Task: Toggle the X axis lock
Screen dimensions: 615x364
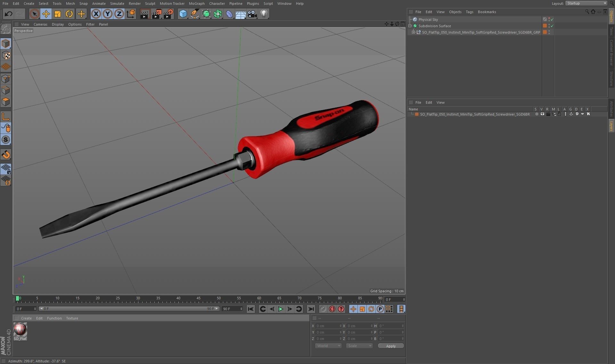Action: (96, 14)
